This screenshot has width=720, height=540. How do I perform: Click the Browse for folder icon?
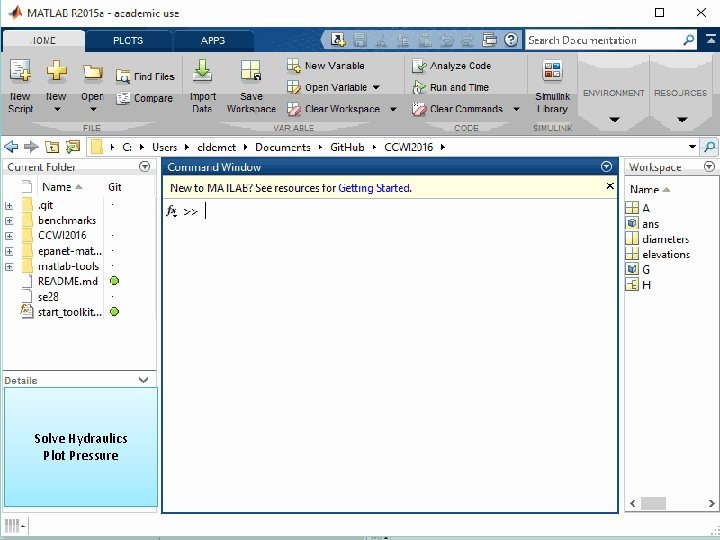coord(73,147)
